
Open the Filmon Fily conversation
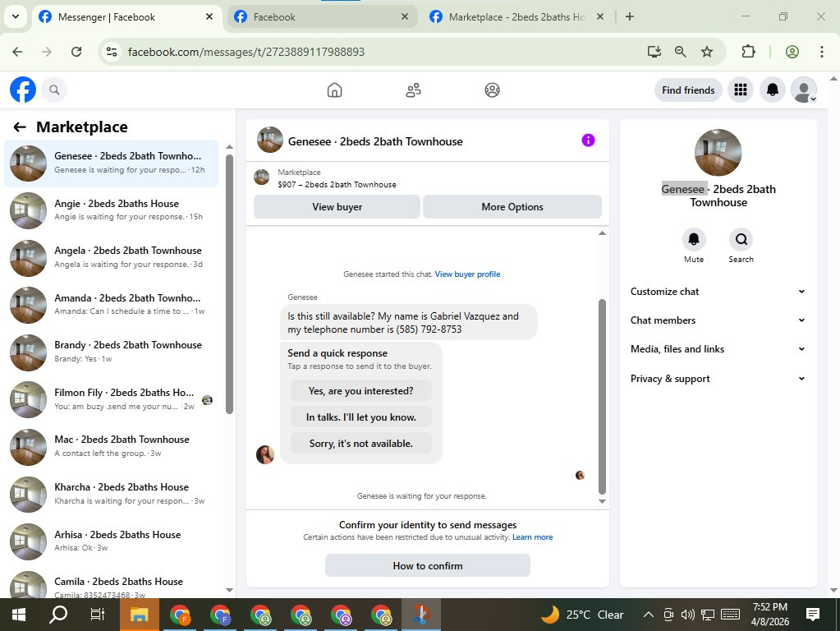(x=112, y=399)
